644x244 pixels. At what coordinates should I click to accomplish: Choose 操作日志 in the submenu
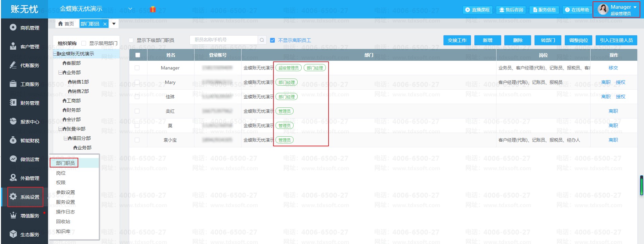tap(66, 212)
